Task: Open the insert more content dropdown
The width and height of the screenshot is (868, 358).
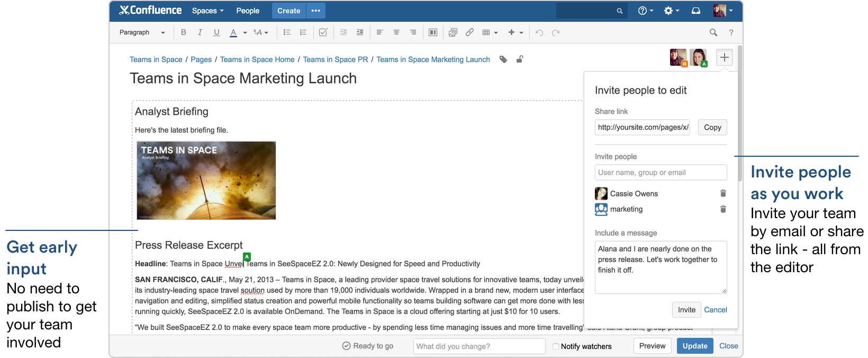Action: tap(516, 32)
